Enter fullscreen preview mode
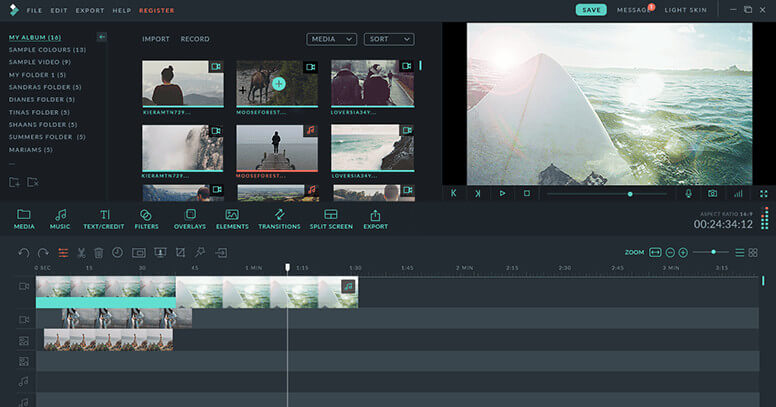776x407 pixels. 764,194
